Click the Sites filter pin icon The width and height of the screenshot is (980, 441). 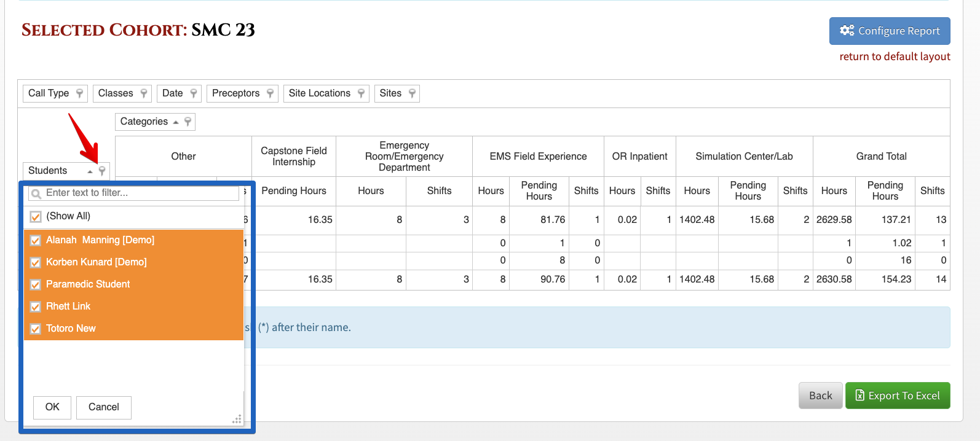(412, 93)
